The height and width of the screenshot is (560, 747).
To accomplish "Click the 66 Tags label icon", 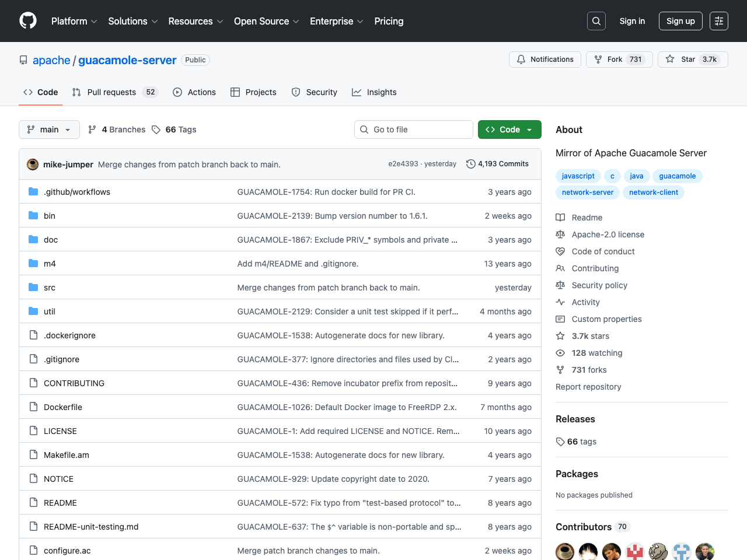I will pos(156,129).
